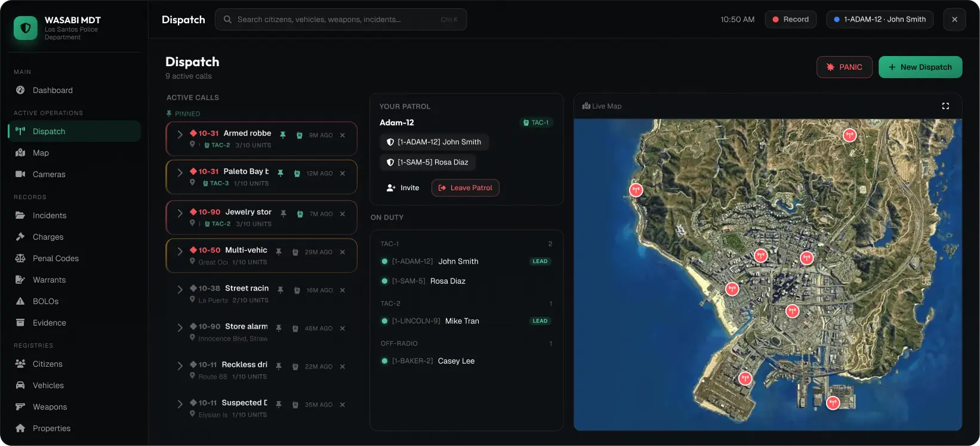Click the Properties house icon
Image resolution: width=980 pixels, height=446 pixels.
(x=20, y=428)
